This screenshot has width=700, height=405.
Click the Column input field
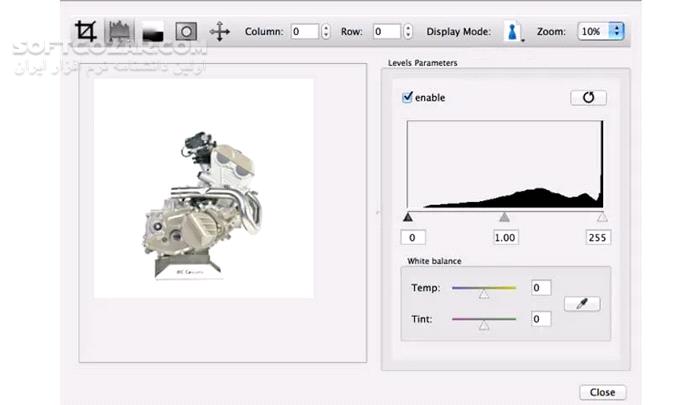point(305,31)
